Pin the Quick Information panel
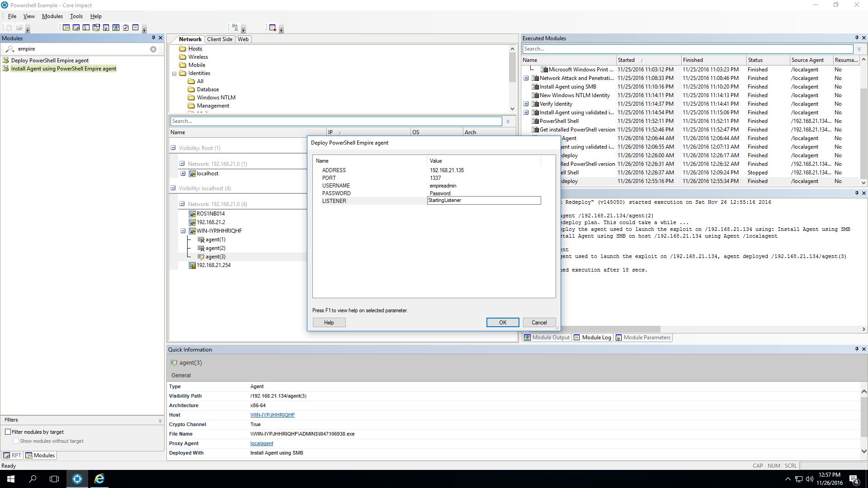The height and width of the screenshot is (488, 868). (x=856, y=349)
